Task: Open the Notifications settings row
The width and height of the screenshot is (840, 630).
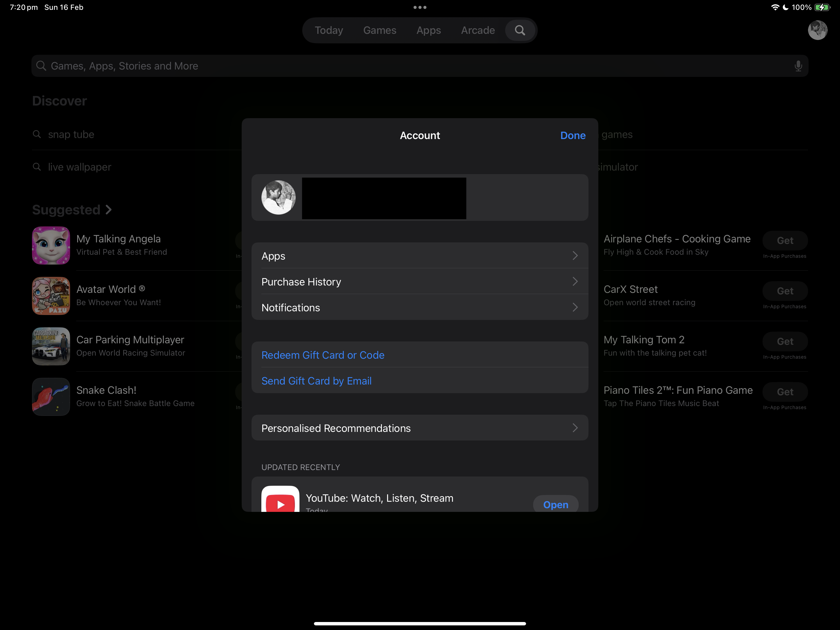Action: click(x=420, y=307)
